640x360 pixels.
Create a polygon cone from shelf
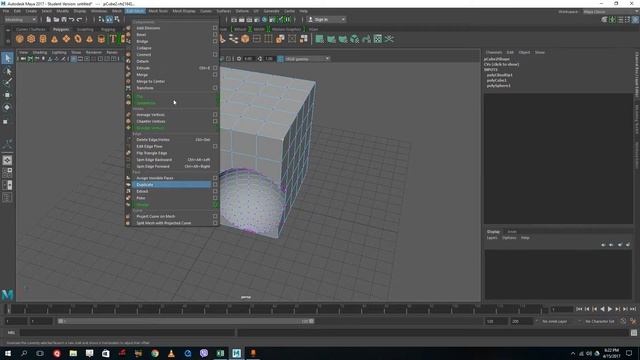click(x=54, y=39)
